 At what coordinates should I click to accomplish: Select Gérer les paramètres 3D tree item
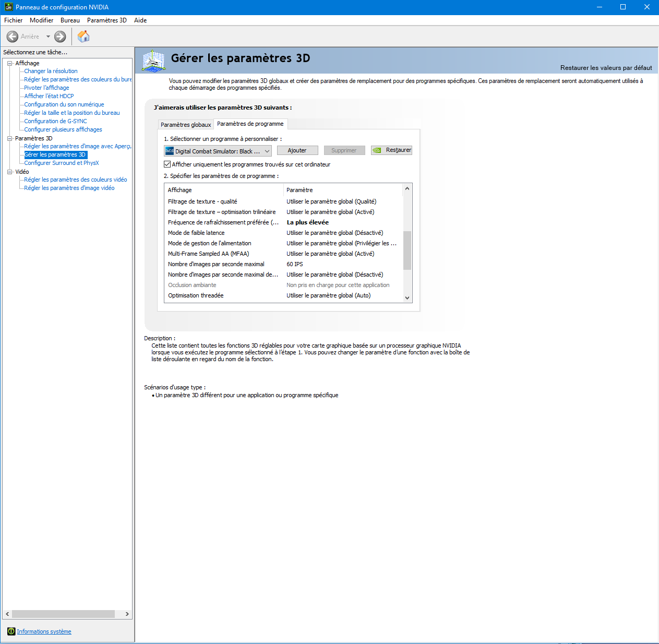(x=55, y=154)
